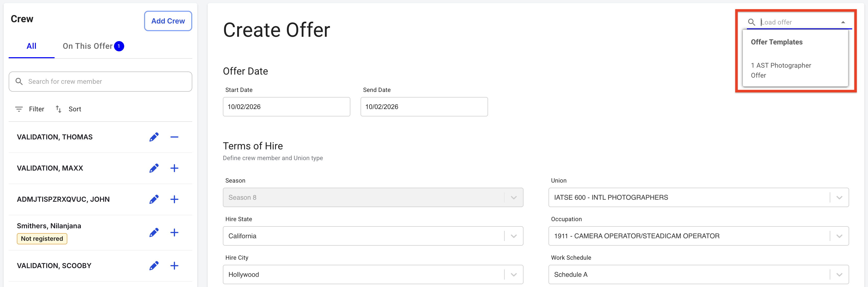Edit VALIDATION, THOMAS with pencil icon
Image resolution: width=868 pixels, height=287 pixels.
click(x=154, y=137)
